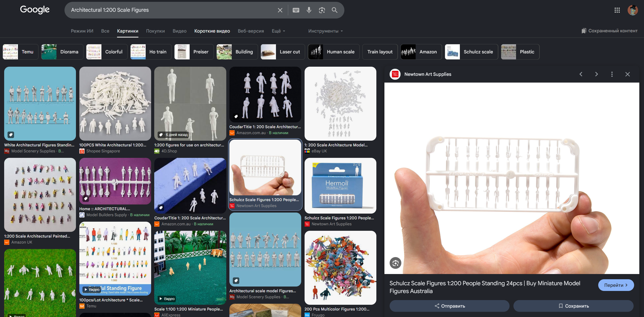Viewport: 644px width, 317px height.
Task: Filter images by the Diorama chip
Action: pyautogui.click(x=62, y=52)
